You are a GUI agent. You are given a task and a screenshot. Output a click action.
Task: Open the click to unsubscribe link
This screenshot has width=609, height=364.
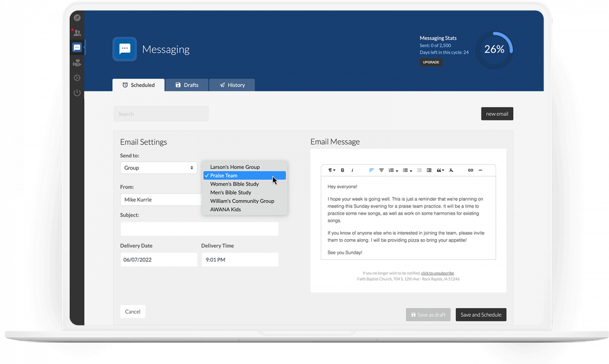coord(437,273)
